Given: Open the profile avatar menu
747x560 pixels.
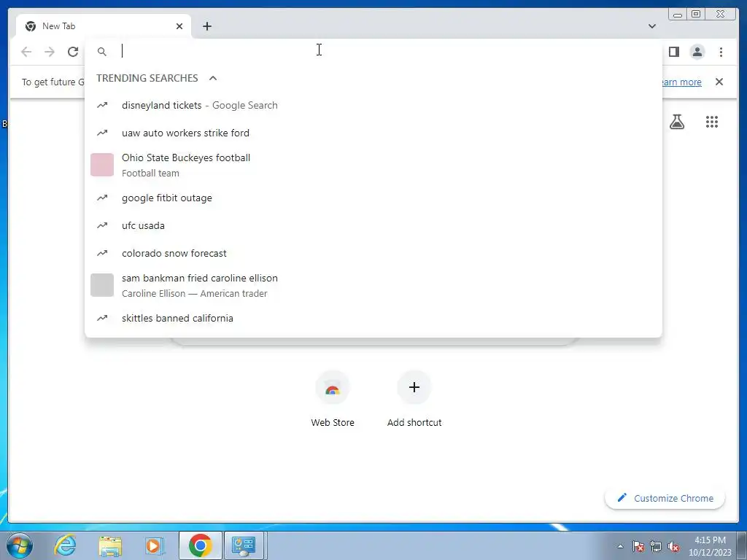Looking at the screenshot, I should [x=697, y=52].
